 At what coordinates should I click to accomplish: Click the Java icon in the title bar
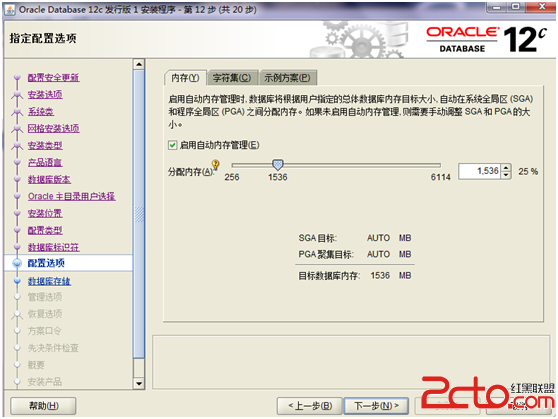click(10, 10)
